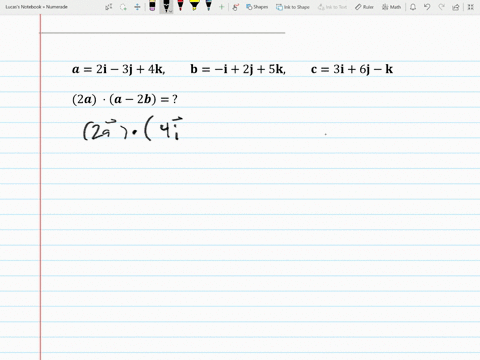480x360 pixels.
Task: Click the handwritten 4i ink
Action: [x=171, y=128]
